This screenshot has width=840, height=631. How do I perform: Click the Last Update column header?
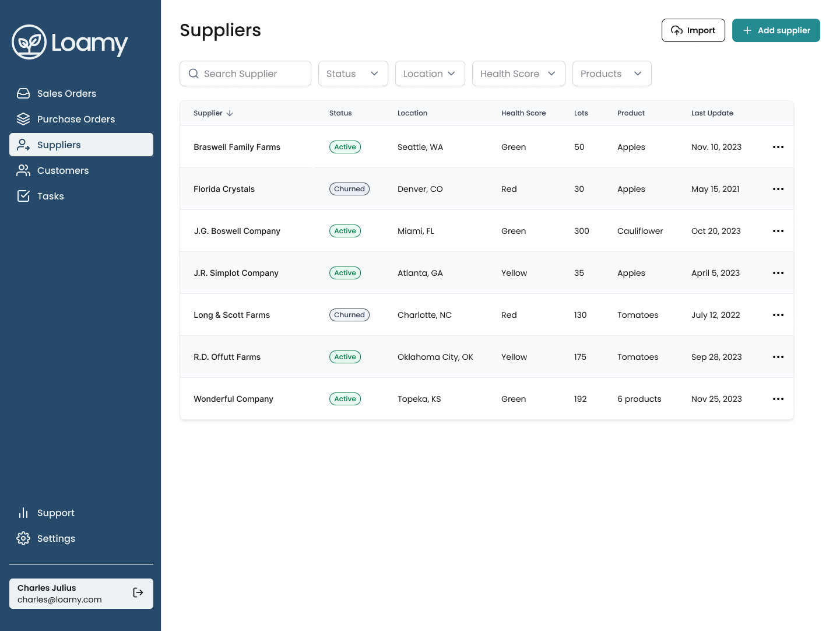click(712, 113)
